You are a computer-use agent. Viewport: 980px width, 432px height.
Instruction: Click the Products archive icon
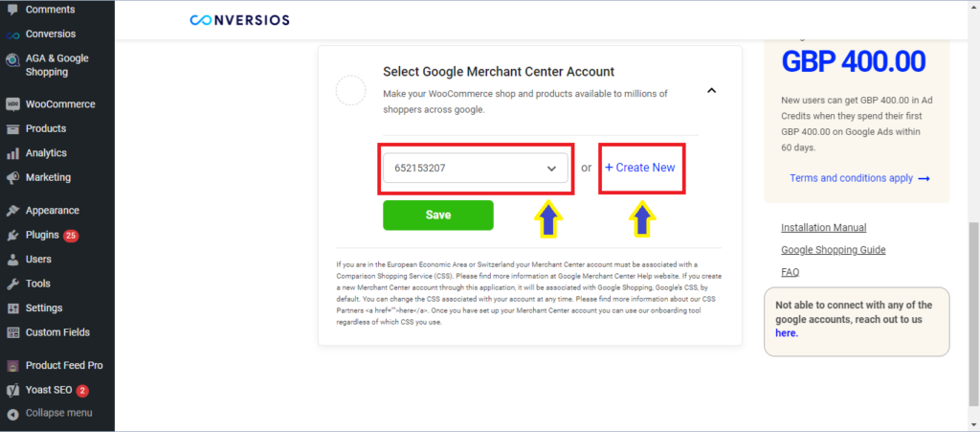click(12, 128)
